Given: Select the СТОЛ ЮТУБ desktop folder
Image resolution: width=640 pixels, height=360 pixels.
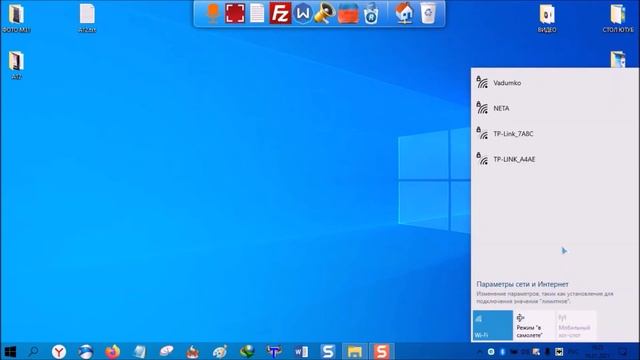Looking at the screenshot, I should (x=618, y=18).
